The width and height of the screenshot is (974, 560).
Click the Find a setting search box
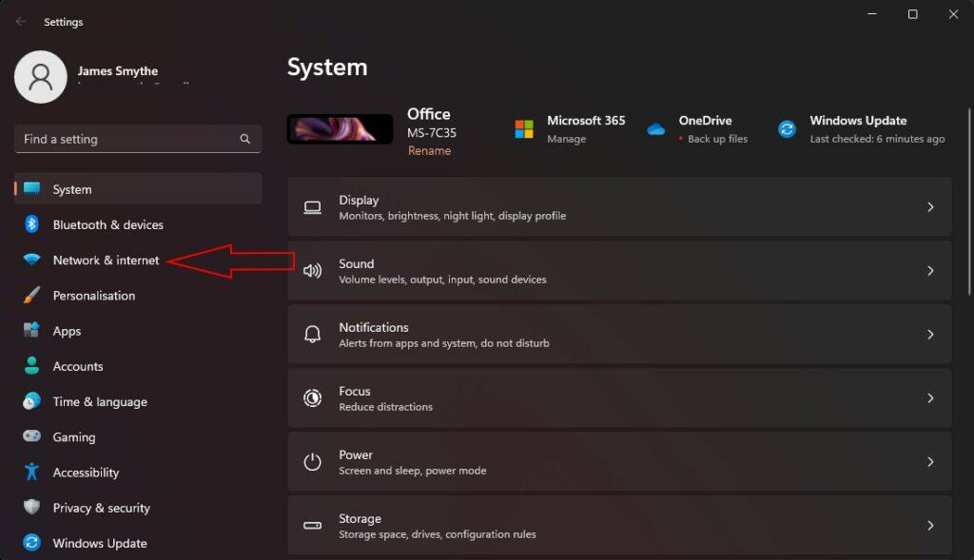(128, 139)
